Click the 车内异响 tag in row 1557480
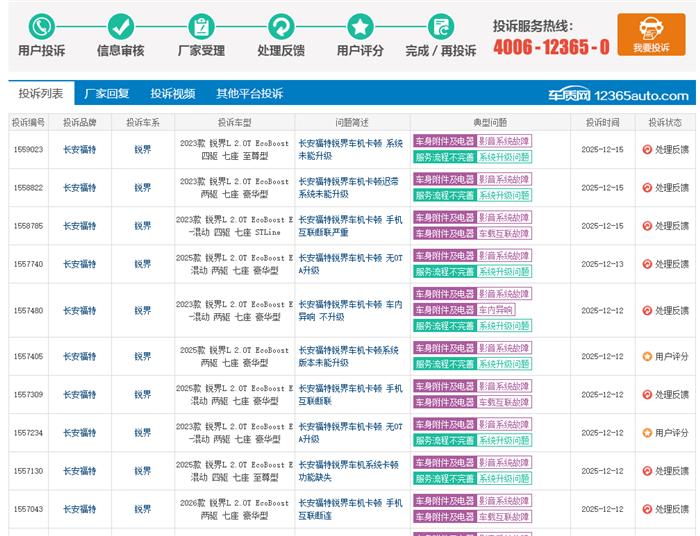Viewport: 700px width, 536px height. coord(497,311)
